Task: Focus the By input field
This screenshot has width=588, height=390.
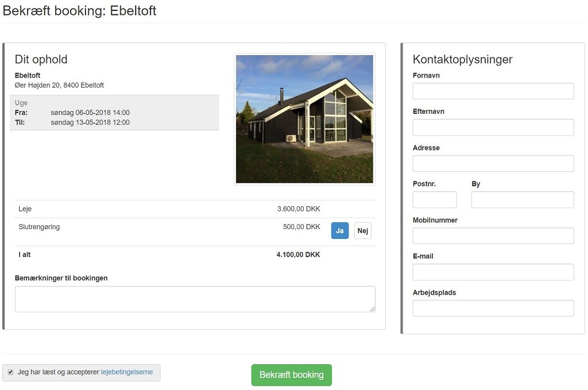Action: tap(523, 199)
